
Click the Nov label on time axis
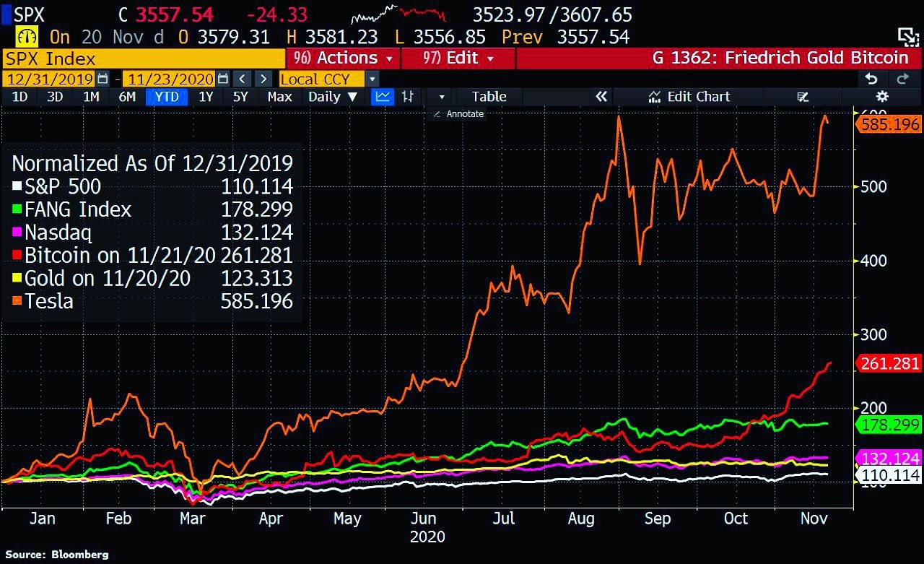[x=813, y=519]
